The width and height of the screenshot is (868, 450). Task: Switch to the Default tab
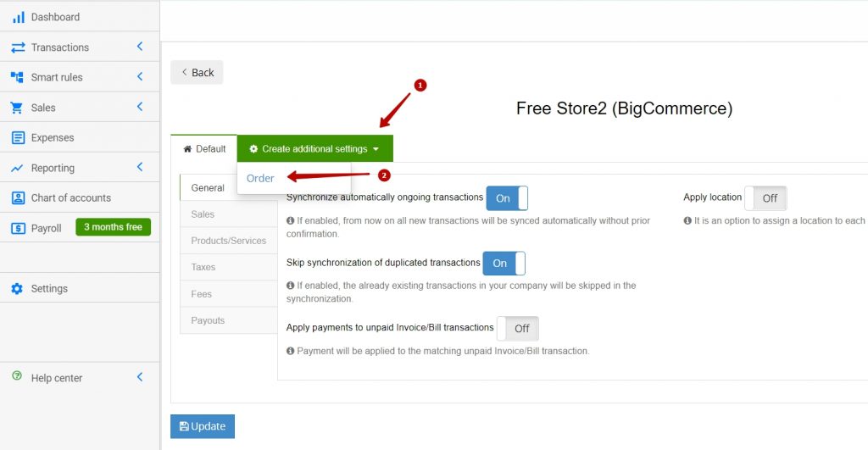(204, 149)
